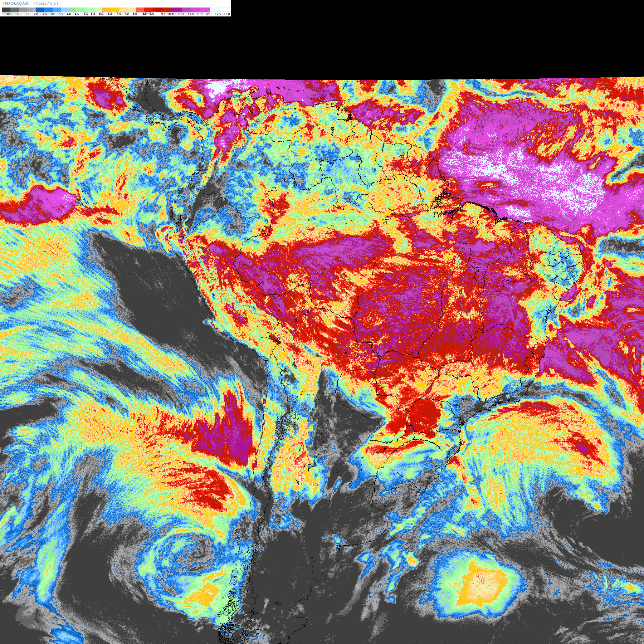Click the bright red 9.0 hours swatch
Image resolution: width=644 pixels, height=644 pixels.
coord(148,10)
